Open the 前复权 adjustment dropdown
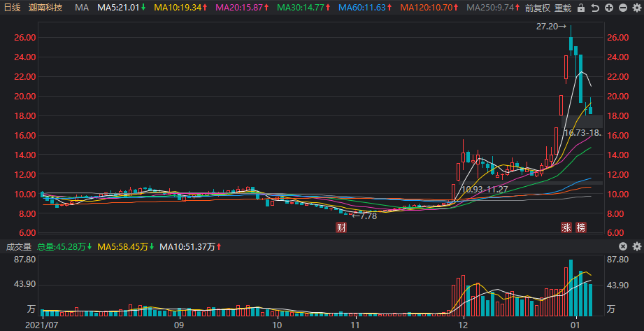The image size is (644, 331). [537, 8]
